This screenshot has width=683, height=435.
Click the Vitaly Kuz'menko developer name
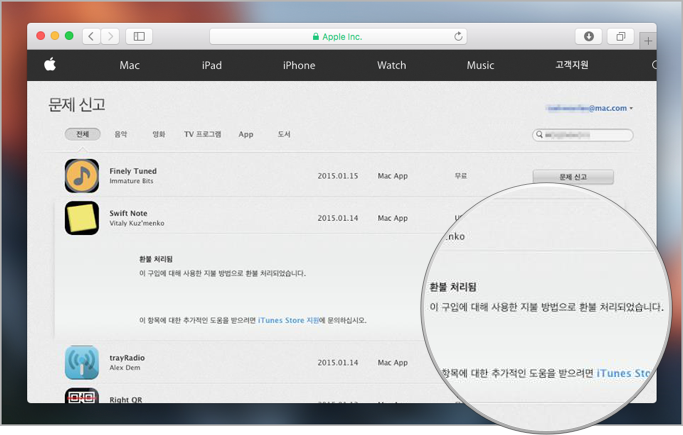(137, 223)
